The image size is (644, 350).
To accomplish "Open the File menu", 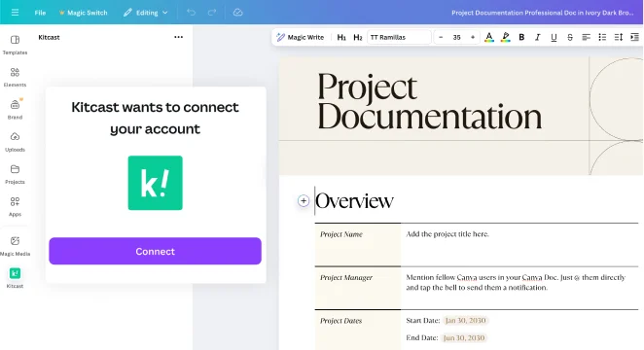I will (x=40, y=13).
